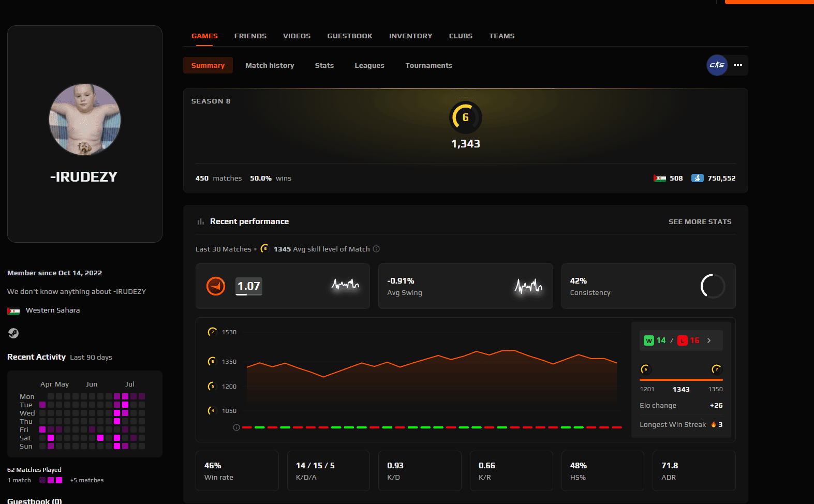Switch to the Friends tab

pyautogui.click(x=250, y=36)
